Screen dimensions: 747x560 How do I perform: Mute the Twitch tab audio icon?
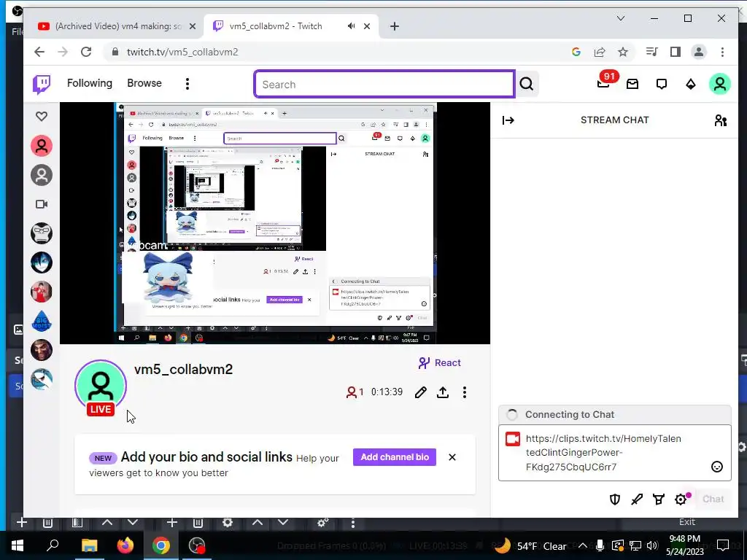(x=351, y=26)
